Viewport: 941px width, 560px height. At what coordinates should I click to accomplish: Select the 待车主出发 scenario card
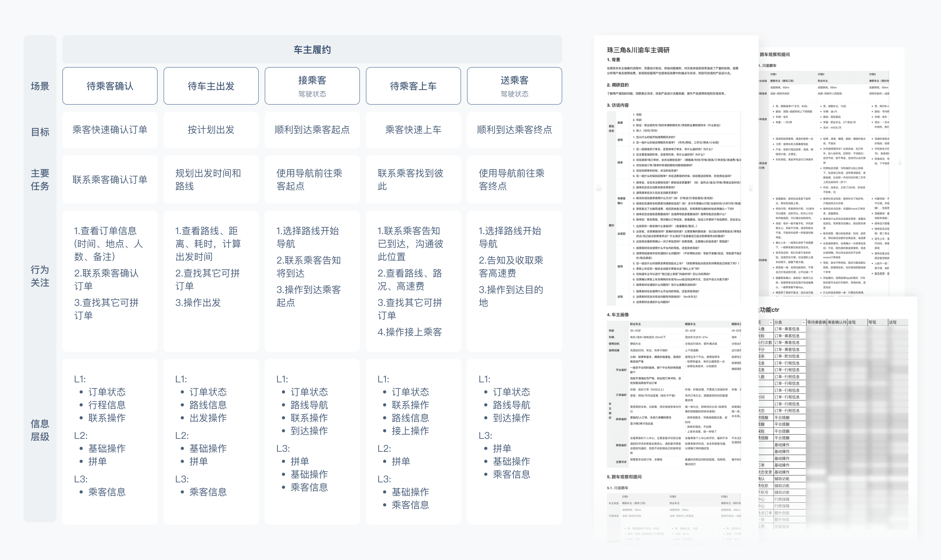click(x=211, y=86)
